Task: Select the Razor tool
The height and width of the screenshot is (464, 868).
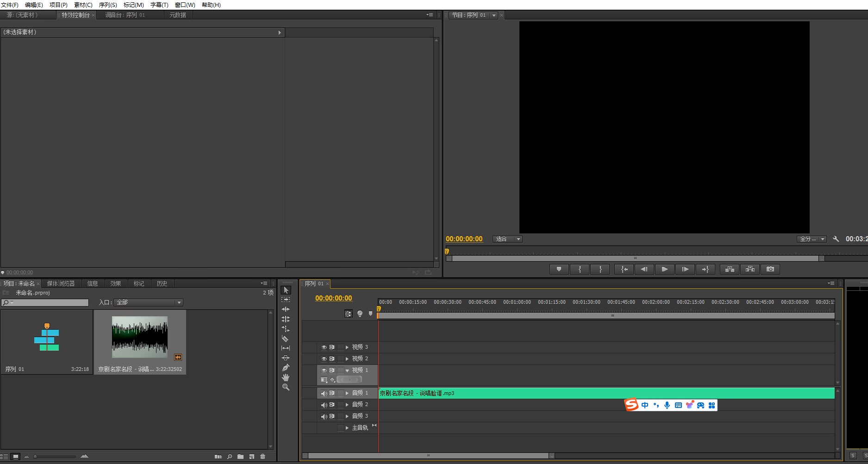Action: (286, 339)
